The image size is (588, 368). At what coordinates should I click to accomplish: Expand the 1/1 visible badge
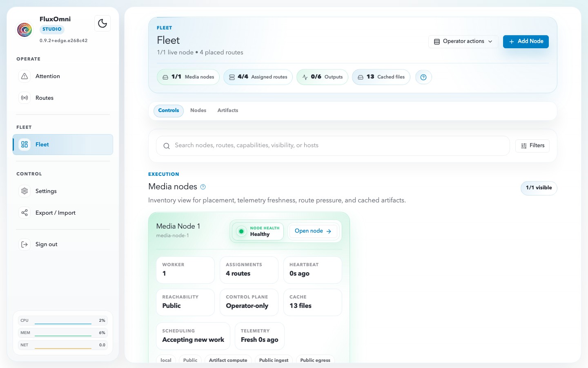pyautogui.click(x=539, y=188)
